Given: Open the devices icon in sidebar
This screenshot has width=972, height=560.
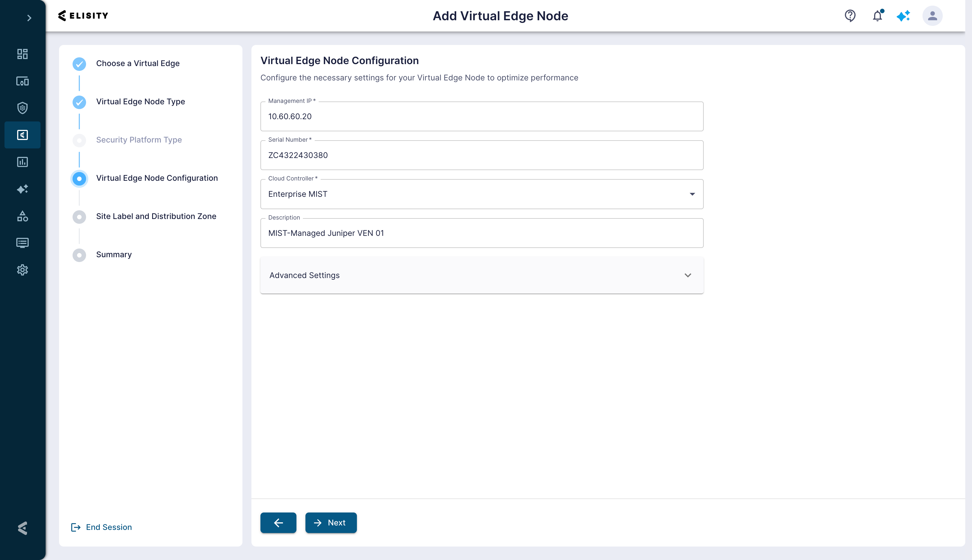Looking at the screenshot, I should tap(22, 81).
